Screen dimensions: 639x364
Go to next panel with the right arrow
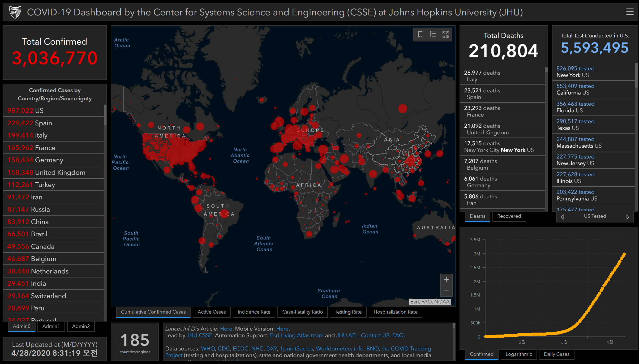pyautogui.click(x=628, y=217)
